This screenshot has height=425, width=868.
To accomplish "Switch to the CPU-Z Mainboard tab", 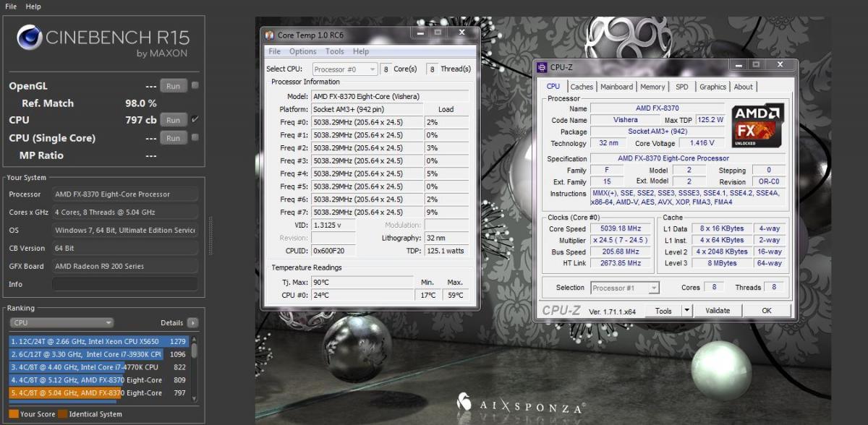I will tap(616, 87).
